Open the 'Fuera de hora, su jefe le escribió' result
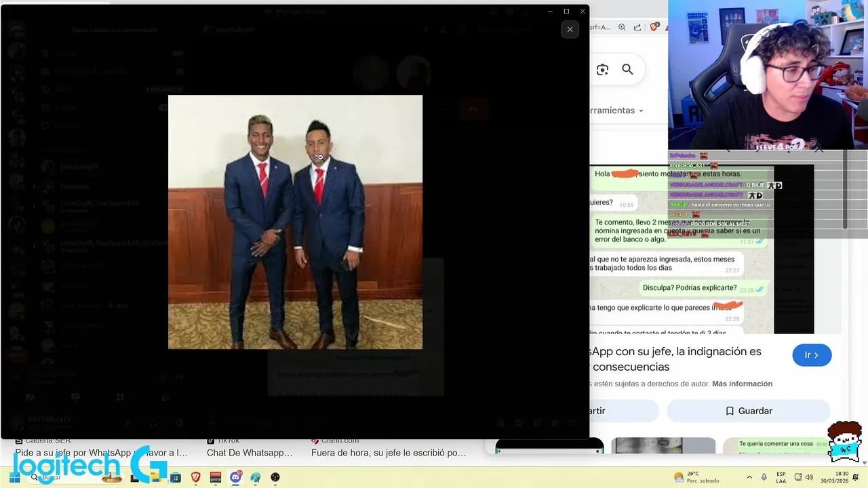 [389, 453]
